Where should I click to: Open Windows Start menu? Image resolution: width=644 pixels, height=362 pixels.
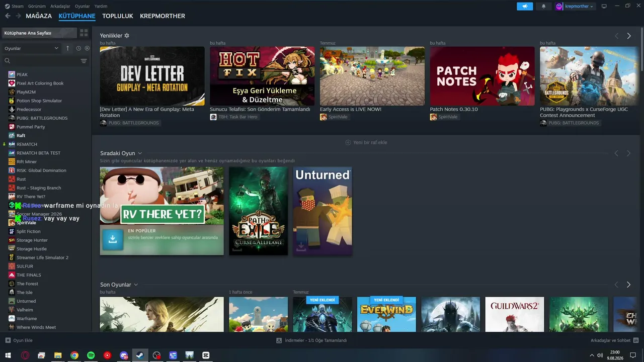tap(8, 355)
